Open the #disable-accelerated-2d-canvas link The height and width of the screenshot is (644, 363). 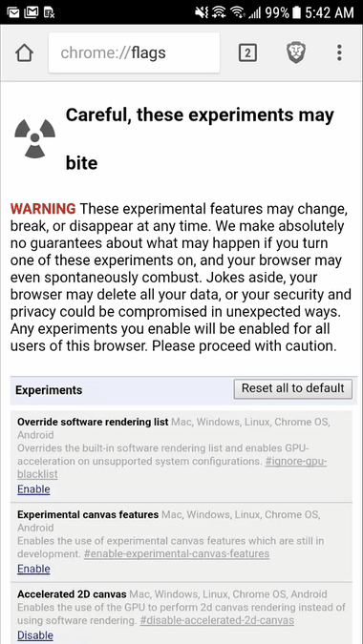click(x=217, y=620)
